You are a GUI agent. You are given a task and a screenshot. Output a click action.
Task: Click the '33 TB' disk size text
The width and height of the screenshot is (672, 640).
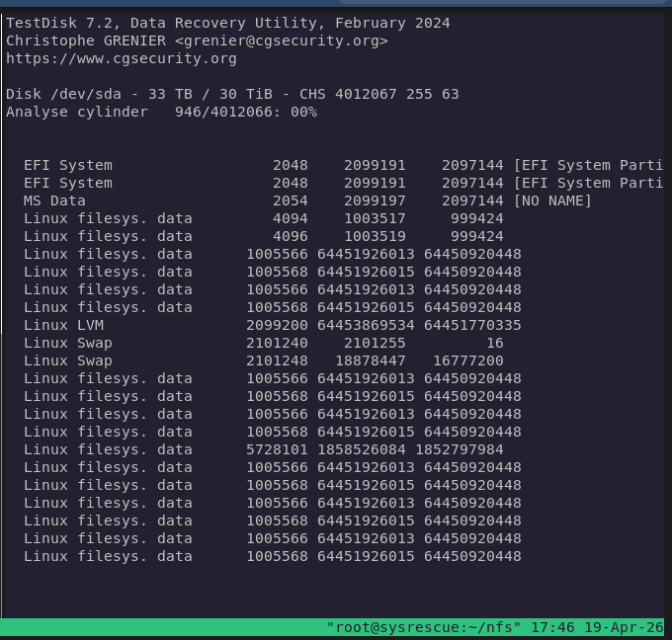tap(170, 94)
